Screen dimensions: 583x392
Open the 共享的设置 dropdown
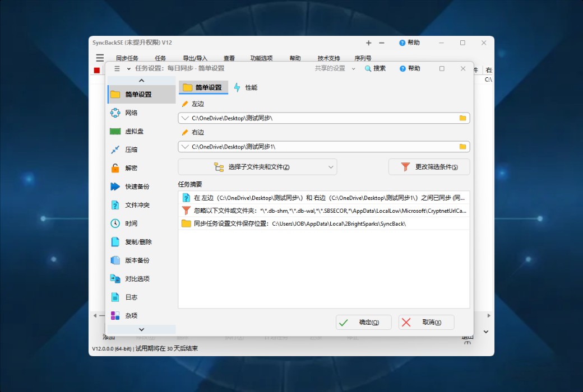[x=330, y=68]
